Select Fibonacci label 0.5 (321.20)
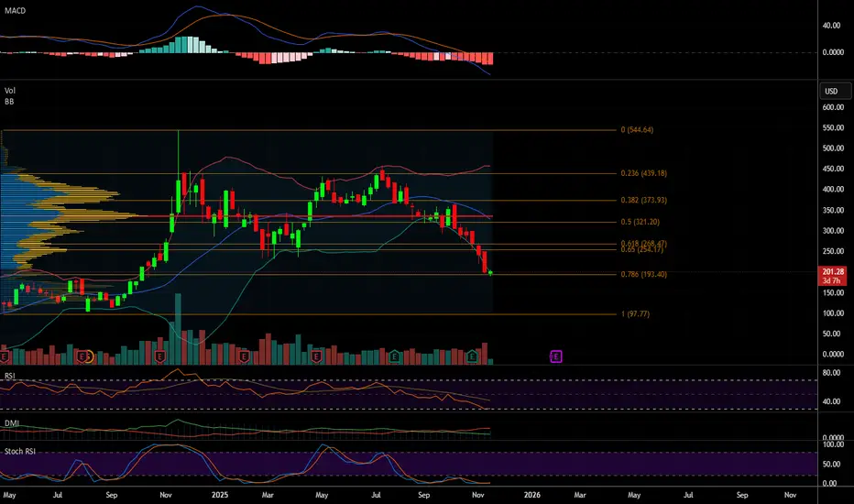This screenshot has height=504, width=854. coord(640,222)
